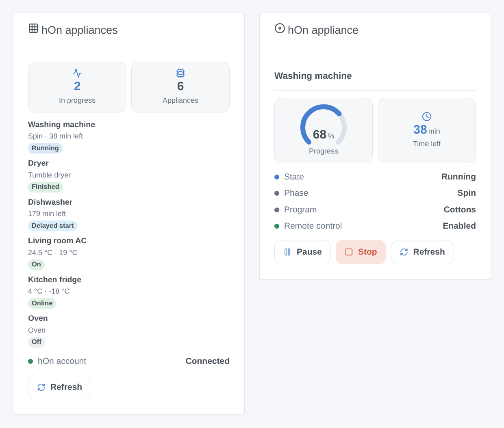Select Living room AC entry
504x428 pixels.
click(57, 241)
